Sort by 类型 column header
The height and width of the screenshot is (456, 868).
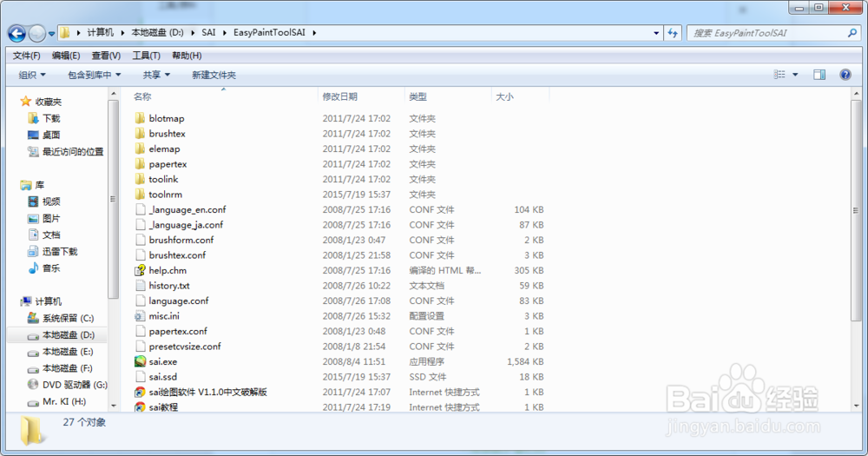pyautogui.click(x=418, y=96)
